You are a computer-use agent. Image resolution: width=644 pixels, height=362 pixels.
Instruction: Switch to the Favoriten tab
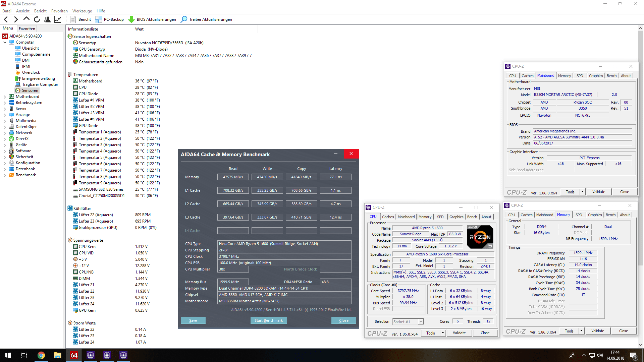[27, 29]
